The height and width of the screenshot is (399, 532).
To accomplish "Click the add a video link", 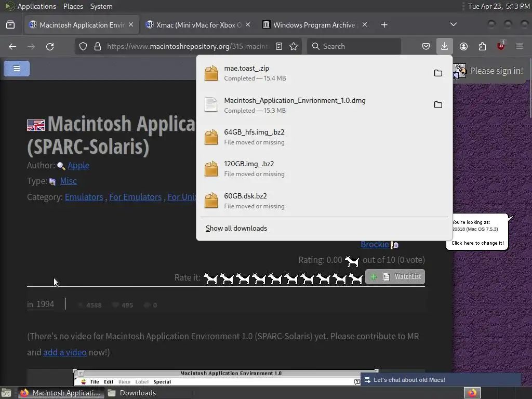I will pos(65,353).
